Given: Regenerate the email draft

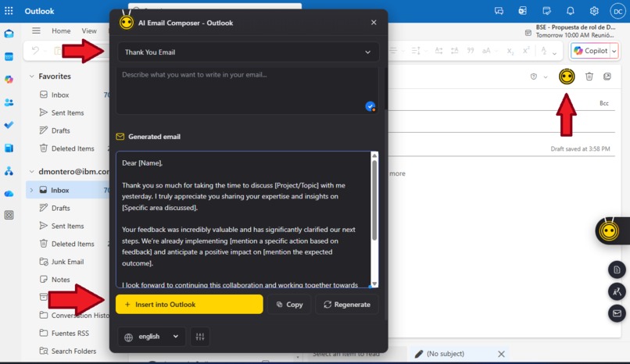Looking at the screenshot, I should (347, 304).
